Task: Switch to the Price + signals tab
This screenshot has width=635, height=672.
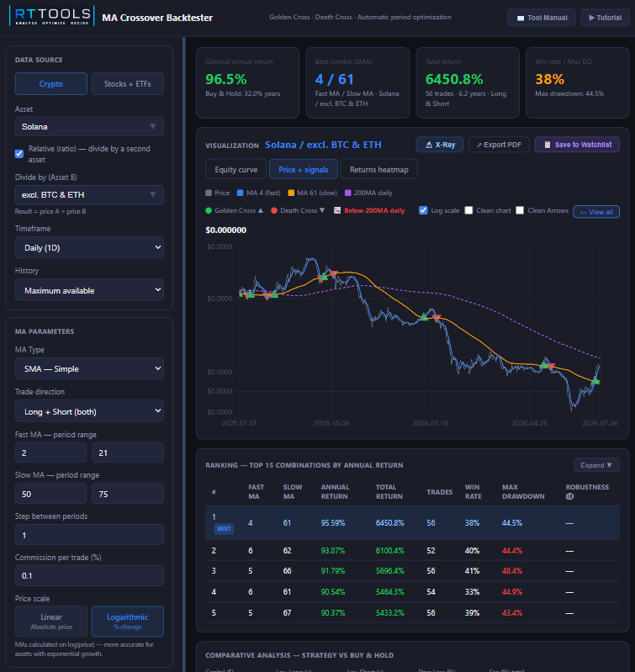Action: [304, 169]
